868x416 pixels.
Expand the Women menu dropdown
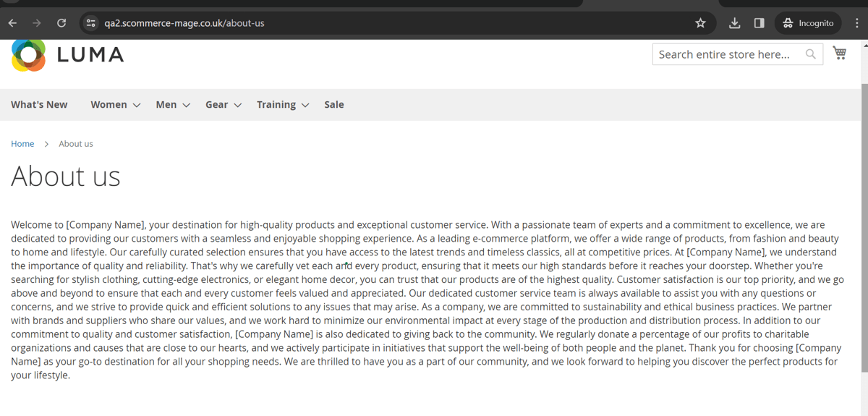tap(115, 105)
